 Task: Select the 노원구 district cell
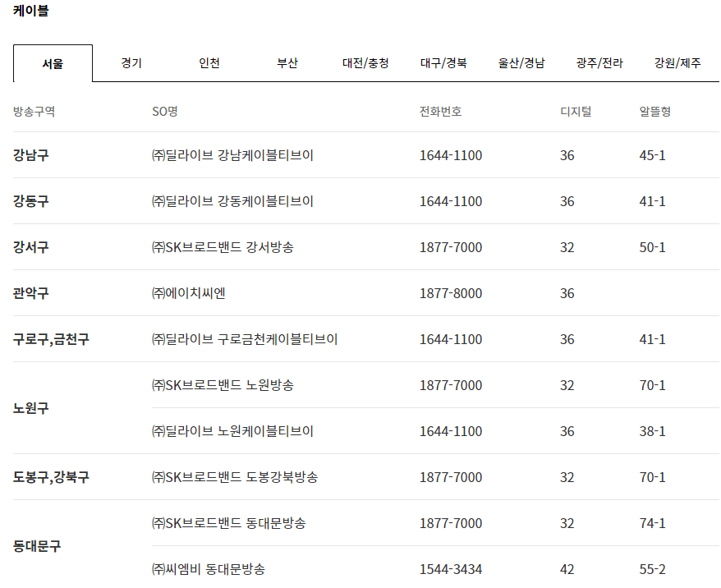click(31, 408)
